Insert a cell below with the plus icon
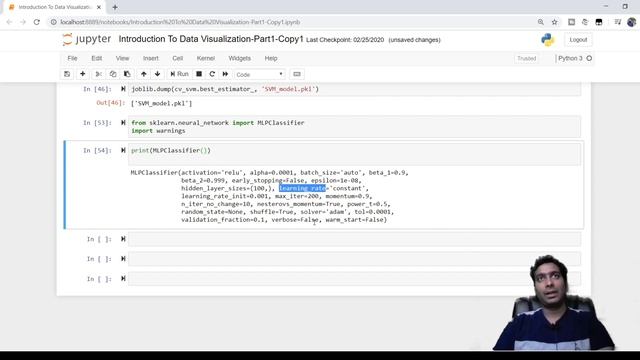 (82, 74)
